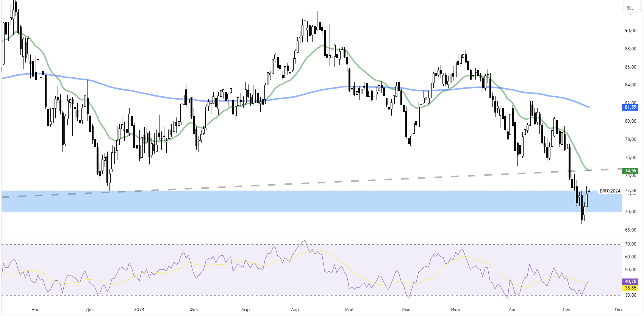Click the Апр month label on time axis
This screenshot has width=644, height=316.
pos(295,310)
